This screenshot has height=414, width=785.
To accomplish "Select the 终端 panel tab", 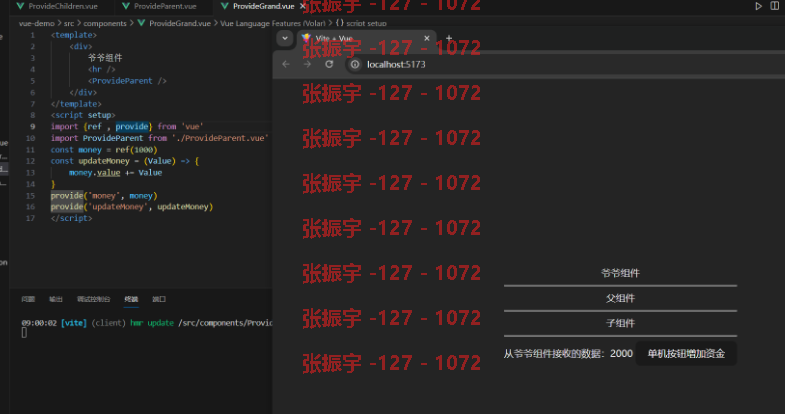I will click(x=131, y=299).
